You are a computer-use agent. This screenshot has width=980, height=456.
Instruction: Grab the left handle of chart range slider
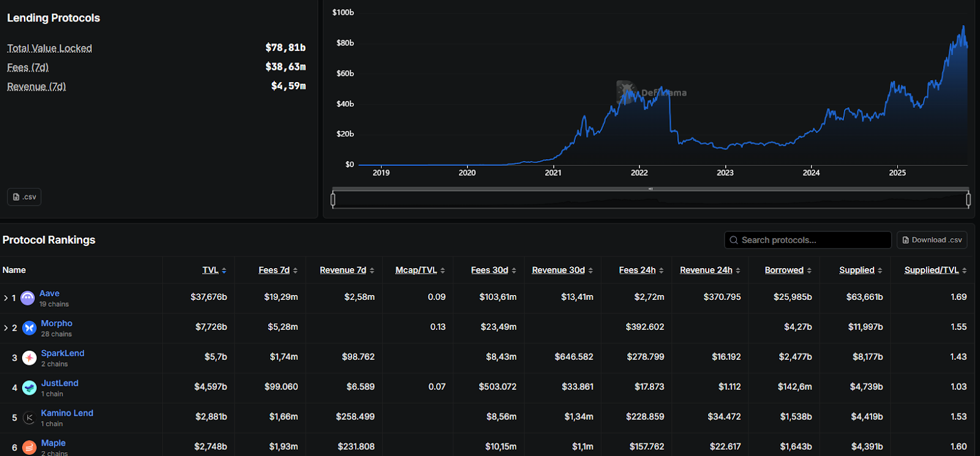tap(333, 200)
